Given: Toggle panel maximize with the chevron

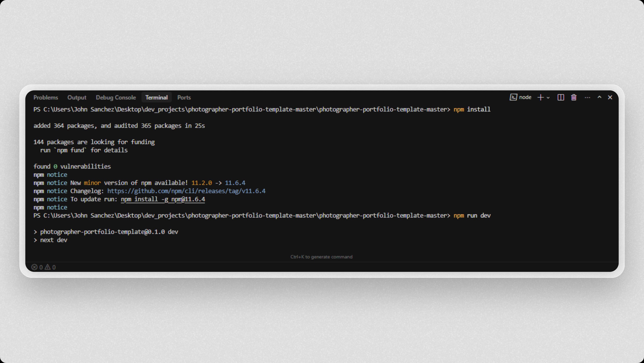Looking at the screenshot, I should click(x=599, y=97).
